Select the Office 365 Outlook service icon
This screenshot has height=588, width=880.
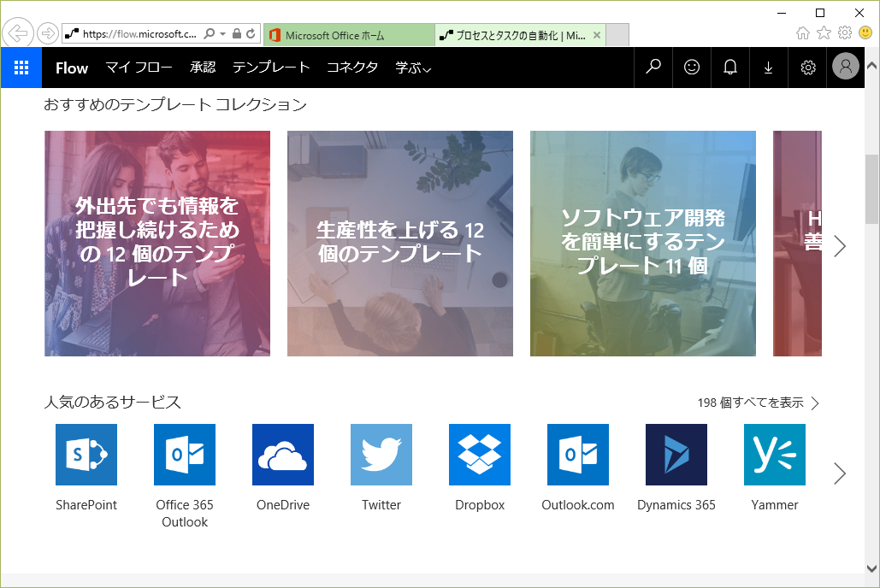point(185,455)
